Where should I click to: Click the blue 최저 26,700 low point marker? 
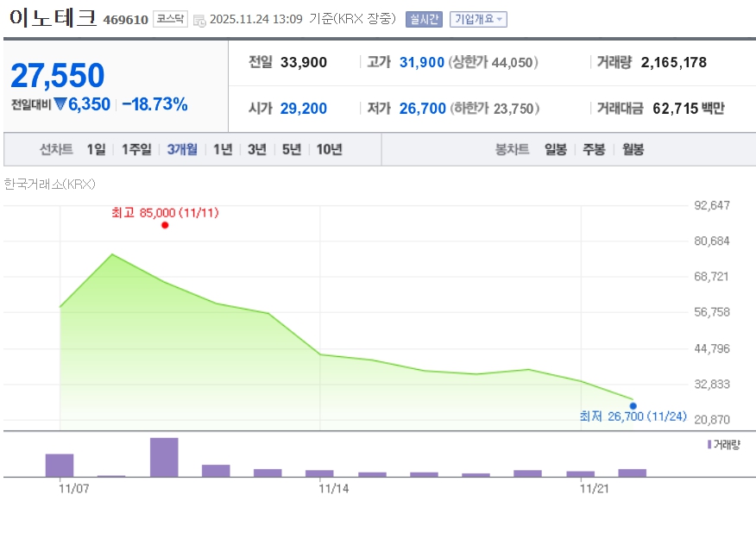coord(633,405)
